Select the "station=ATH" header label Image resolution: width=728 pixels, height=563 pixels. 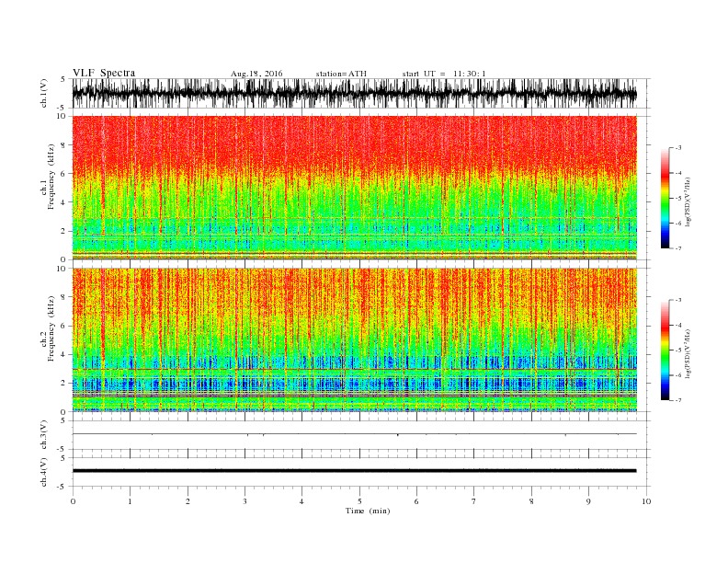click(x=341, y=74)
